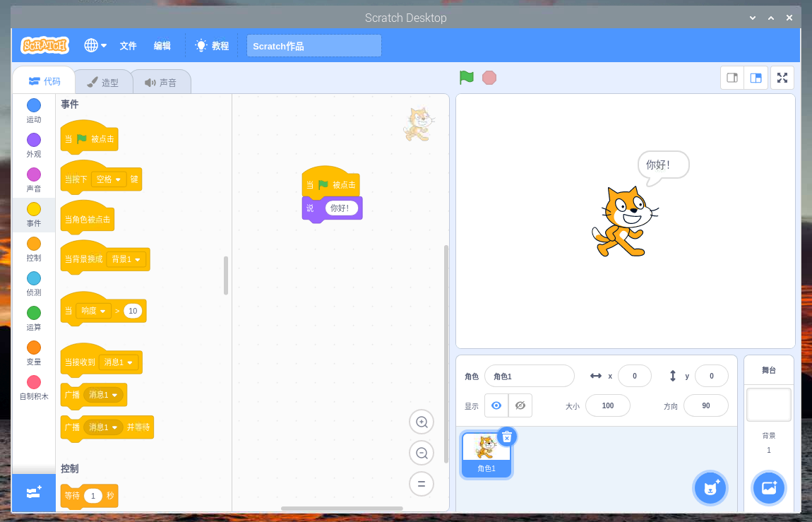Viewport: 812px width, 522px height.
Task: Enter full screen stage mode
Action: (x=782, y=78)
